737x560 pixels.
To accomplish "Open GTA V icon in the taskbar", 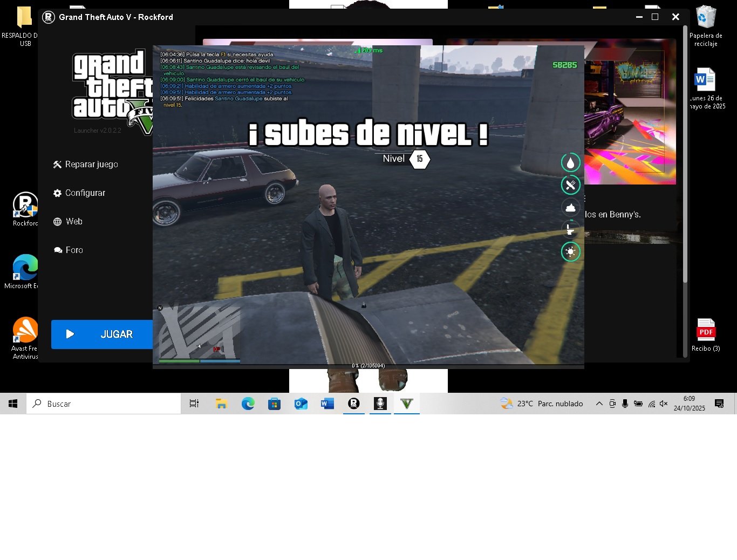I will [407, 404].
